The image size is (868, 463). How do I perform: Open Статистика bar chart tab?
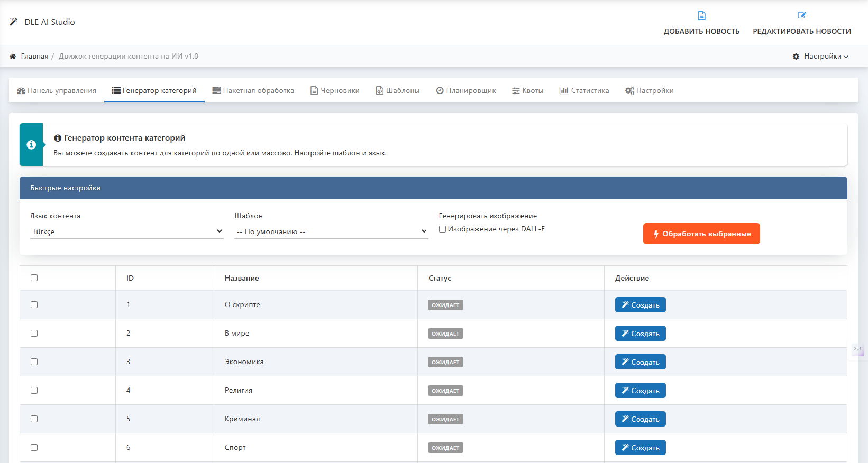coord(584,91)
